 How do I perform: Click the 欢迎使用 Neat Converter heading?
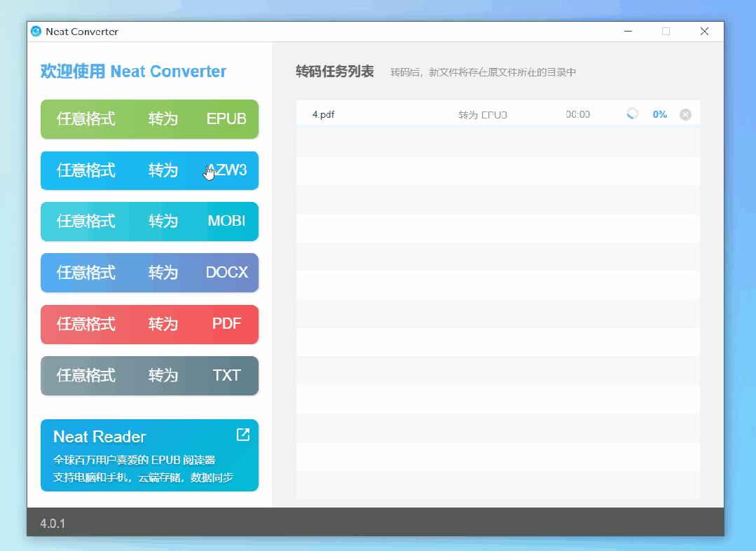pyautogui.click(x=134, y=72)
